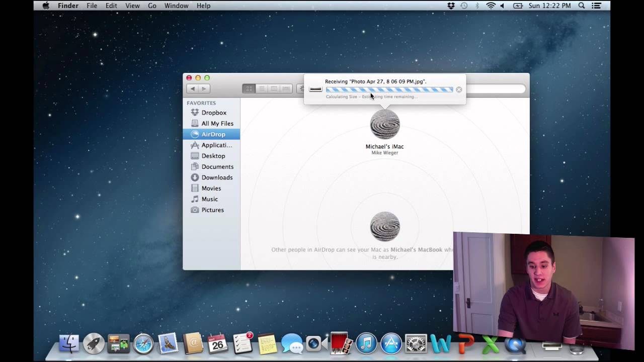Screen dimensions: 644x362
Task: Open the Dropbox menu bar dropdown
Action: pos(451,6)
